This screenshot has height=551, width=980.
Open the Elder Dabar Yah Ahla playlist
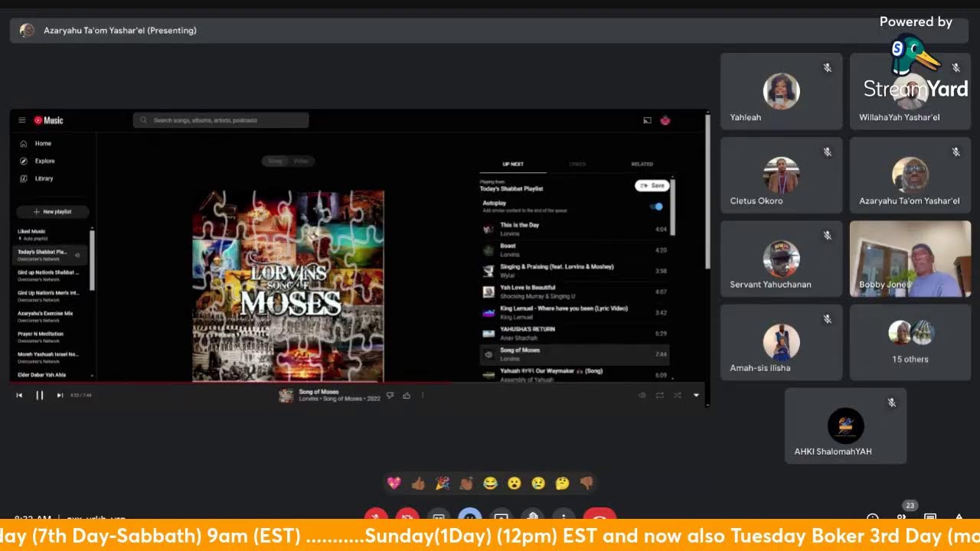point(52,374)
